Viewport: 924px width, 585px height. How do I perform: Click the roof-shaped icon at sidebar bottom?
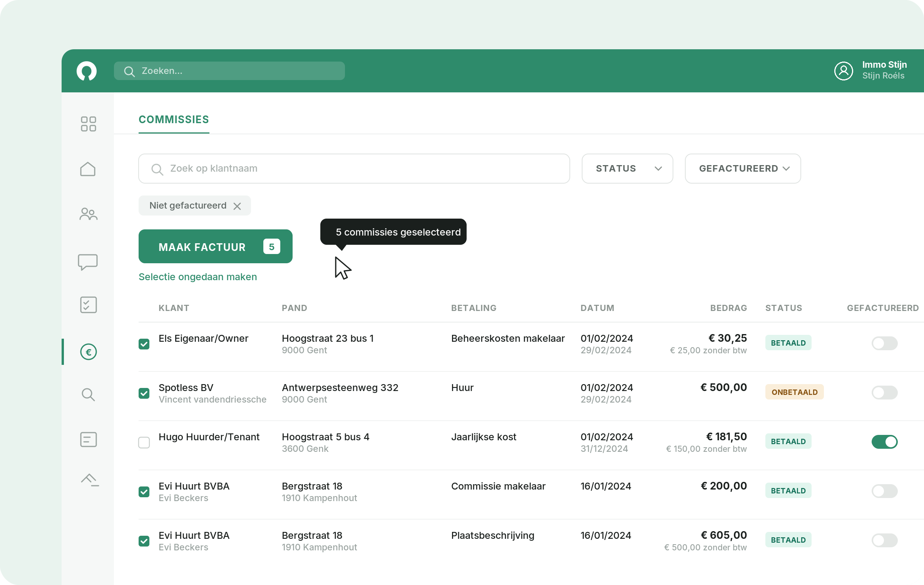[x=90, y=480]
